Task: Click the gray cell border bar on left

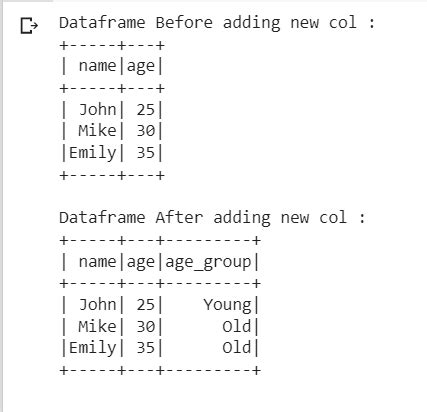Action: tap(1, 207)
